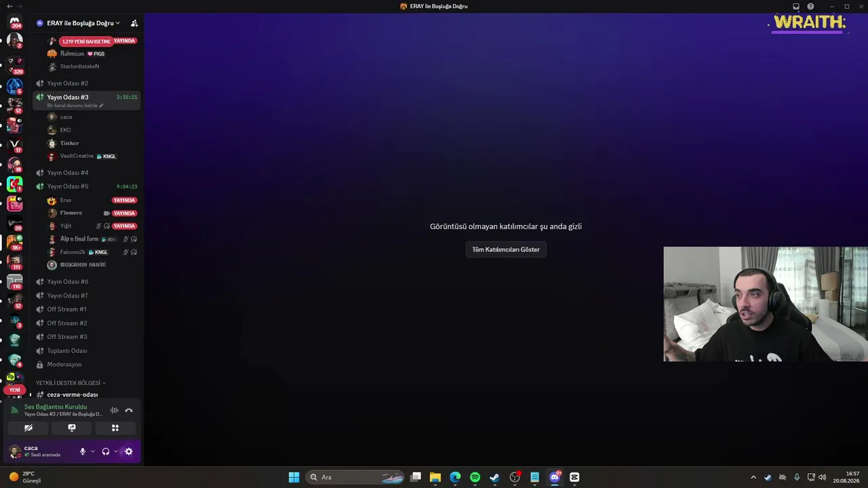Open the weather widget showing 29°C Güneşli

point(26,477)
